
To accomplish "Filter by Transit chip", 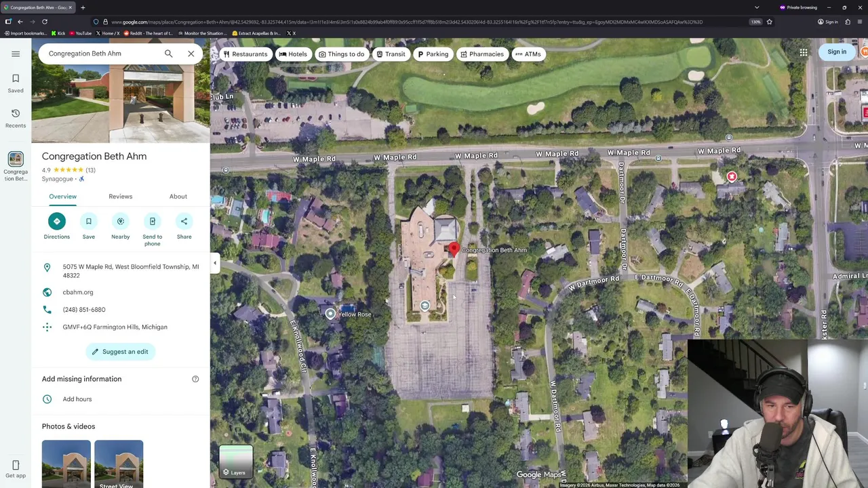I will point(391,54).
